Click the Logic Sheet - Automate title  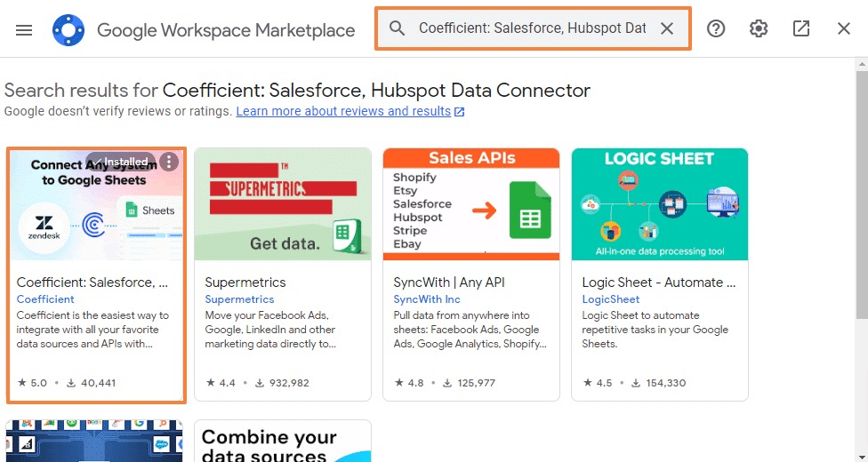659,283
